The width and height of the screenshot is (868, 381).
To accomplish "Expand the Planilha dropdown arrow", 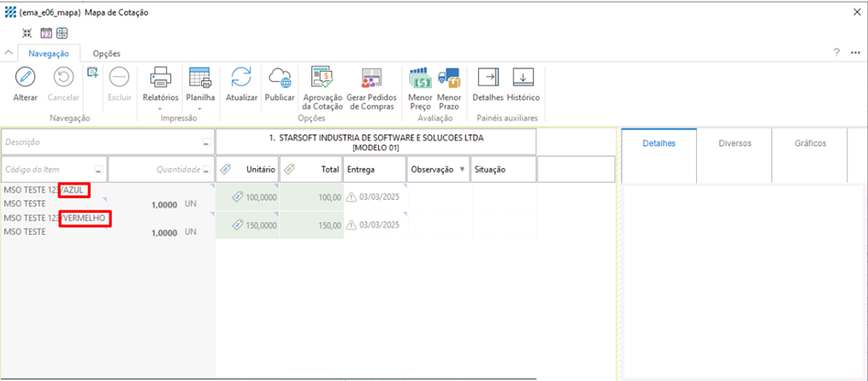I will pyautogui.click(x=200, y=108).
